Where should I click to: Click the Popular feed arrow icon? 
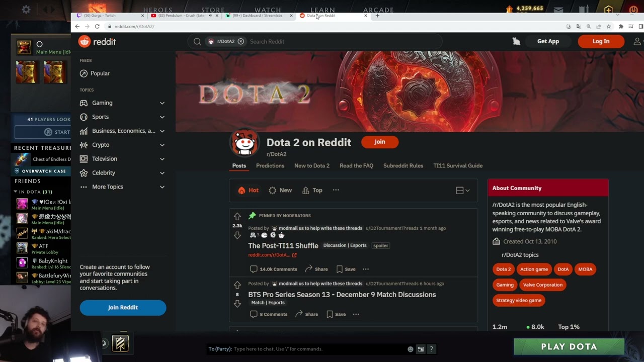pyautogui.click(x=84, y=73)
